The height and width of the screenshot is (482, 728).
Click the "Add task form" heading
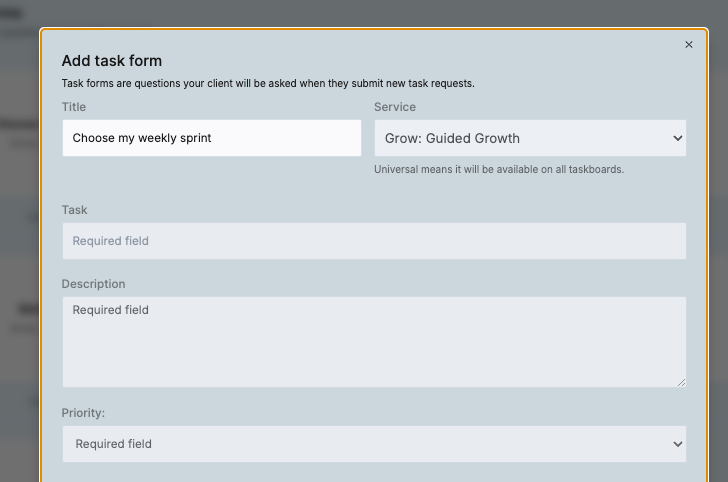coord(112,61)
